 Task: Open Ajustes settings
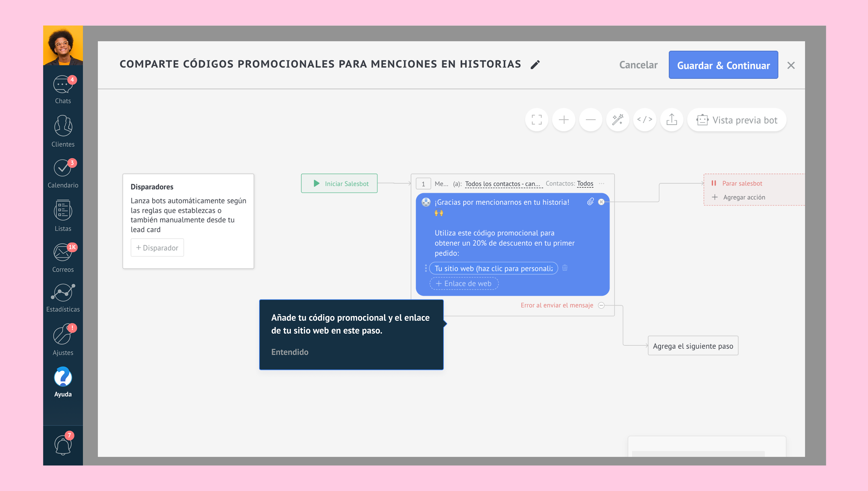(63, 340)
